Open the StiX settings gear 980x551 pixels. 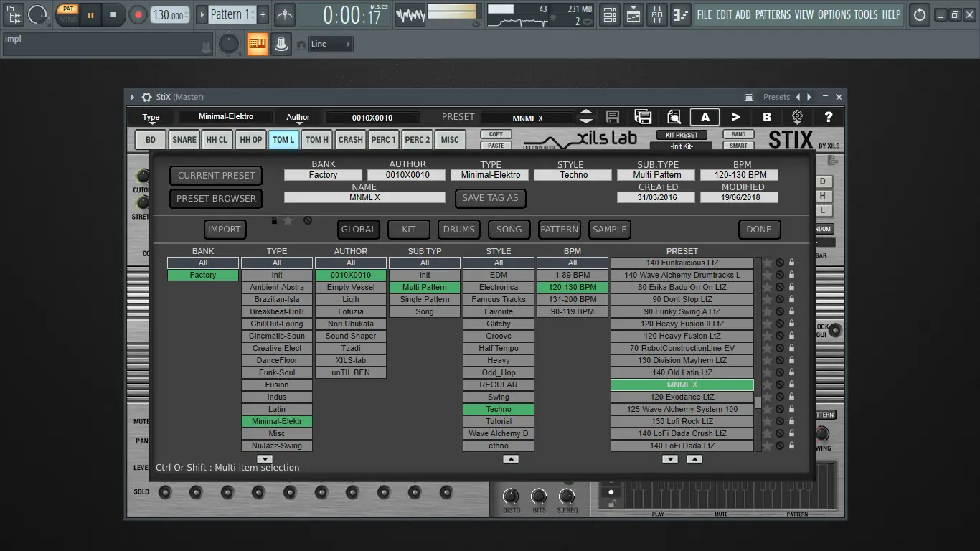point(797,117)
